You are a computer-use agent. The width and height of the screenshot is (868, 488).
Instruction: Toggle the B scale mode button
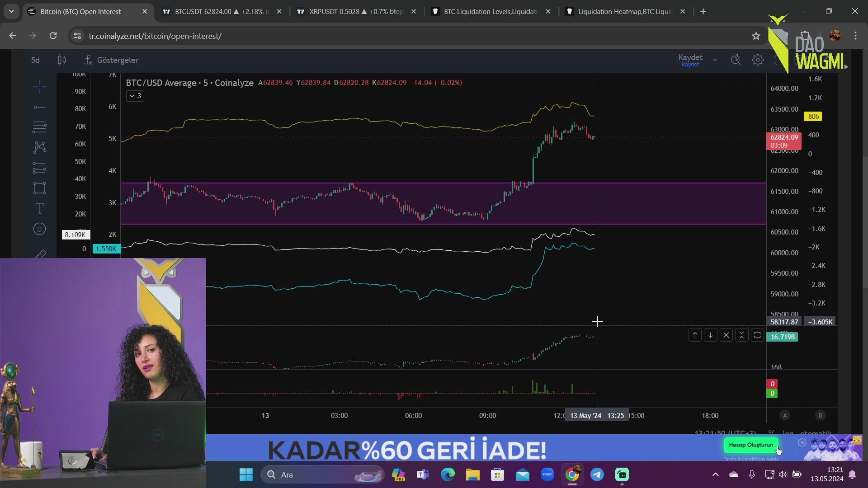(x=820, y=415)
